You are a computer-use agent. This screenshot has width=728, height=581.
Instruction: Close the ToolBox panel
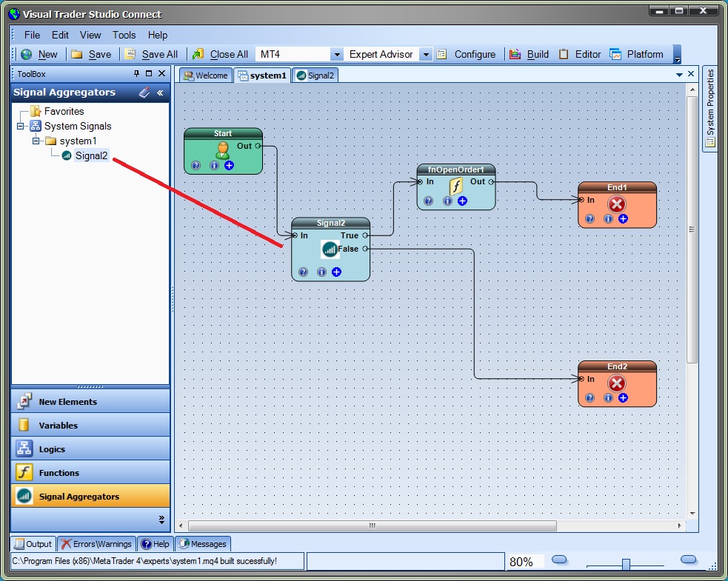tap(161, 73)
